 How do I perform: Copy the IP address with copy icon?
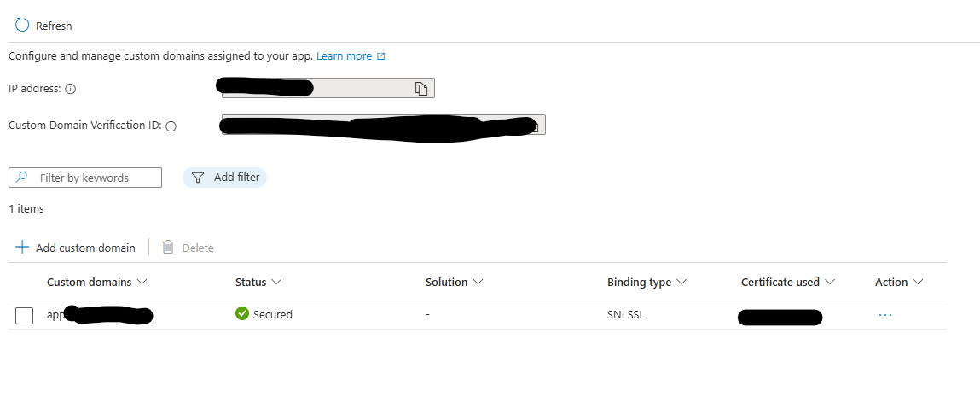tap(421, 88)
